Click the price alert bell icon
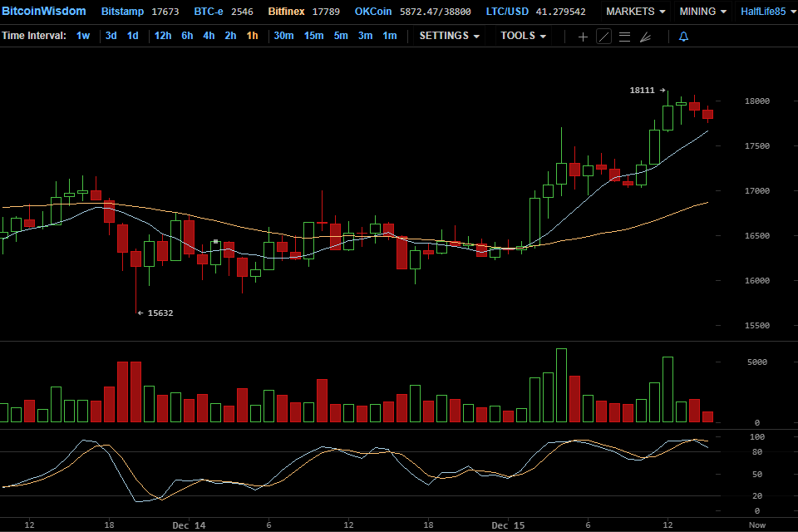The width and height of the screenshot is (798, 532). click(683, 37)
